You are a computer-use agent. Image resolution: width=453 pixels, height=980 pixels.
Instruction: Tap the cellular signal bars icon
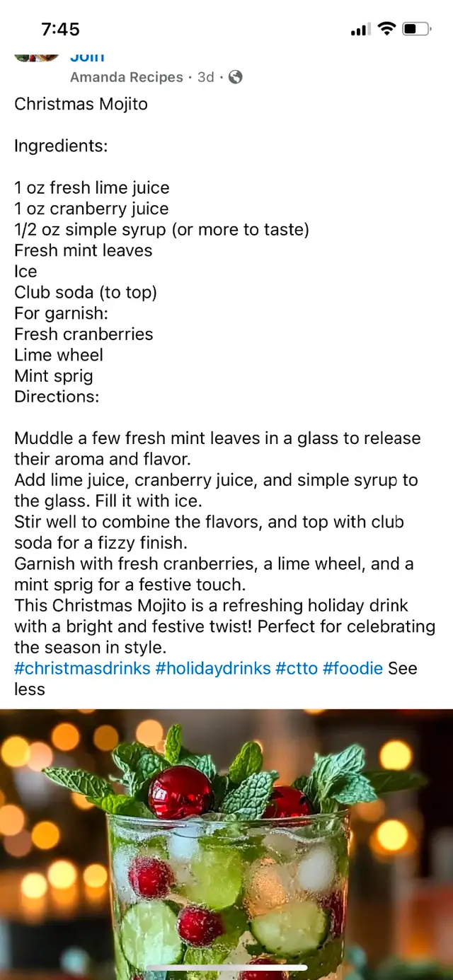coord(360,30)
